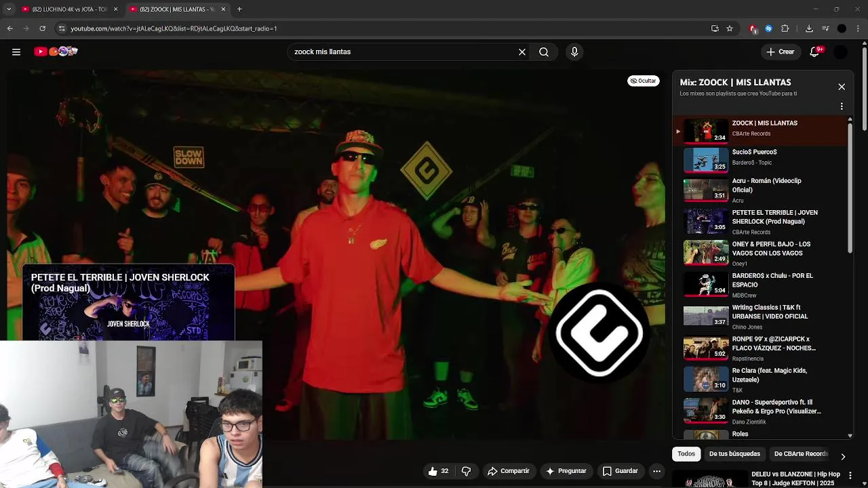Close the ZOOCK MIS LLANTAS tab
Viewport: 868px width, 488px height.
pyautogui.click(x=223, y=9)
